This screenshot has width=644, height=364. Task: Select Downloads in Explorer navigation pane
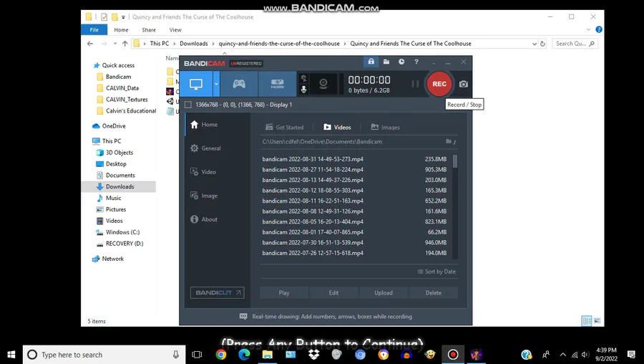(119, 187)
